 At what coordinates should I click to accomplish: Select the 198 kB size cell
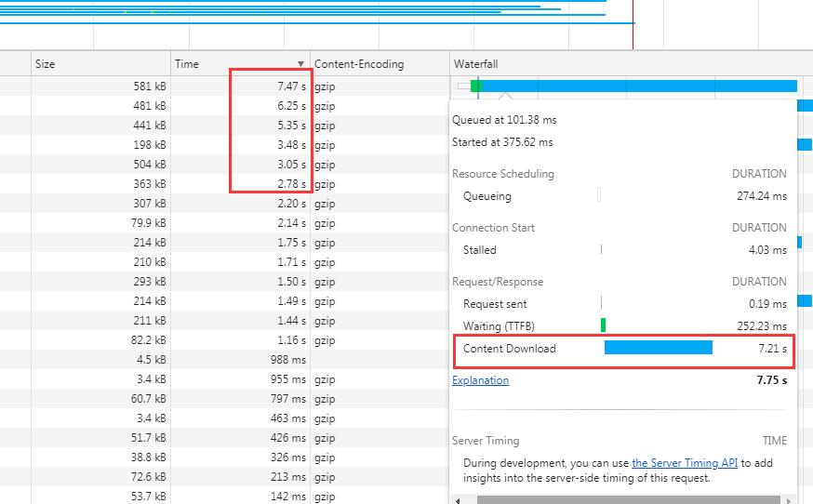100,145
